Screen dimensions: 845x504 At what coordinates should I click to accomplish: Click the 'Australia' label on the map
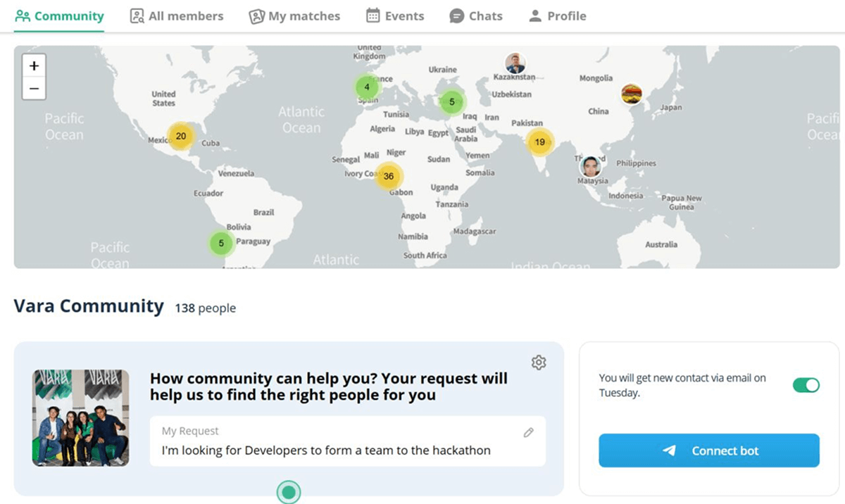pos(661,244)
